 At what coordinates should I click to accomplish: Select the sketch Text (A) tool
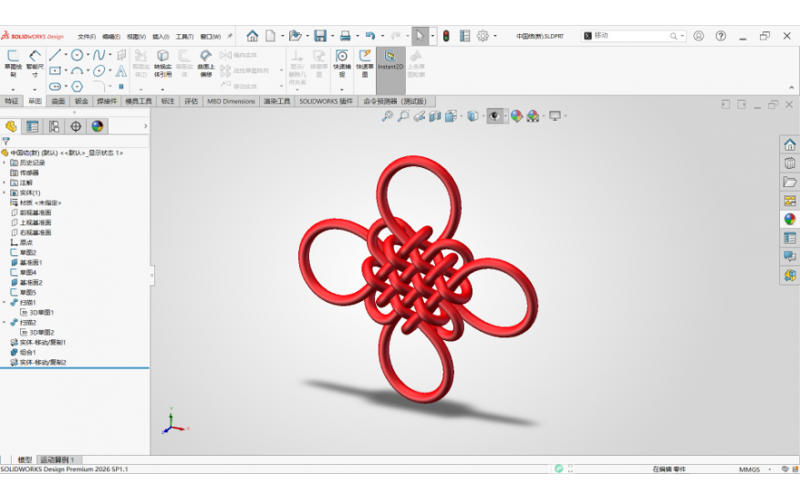point(121,70)
